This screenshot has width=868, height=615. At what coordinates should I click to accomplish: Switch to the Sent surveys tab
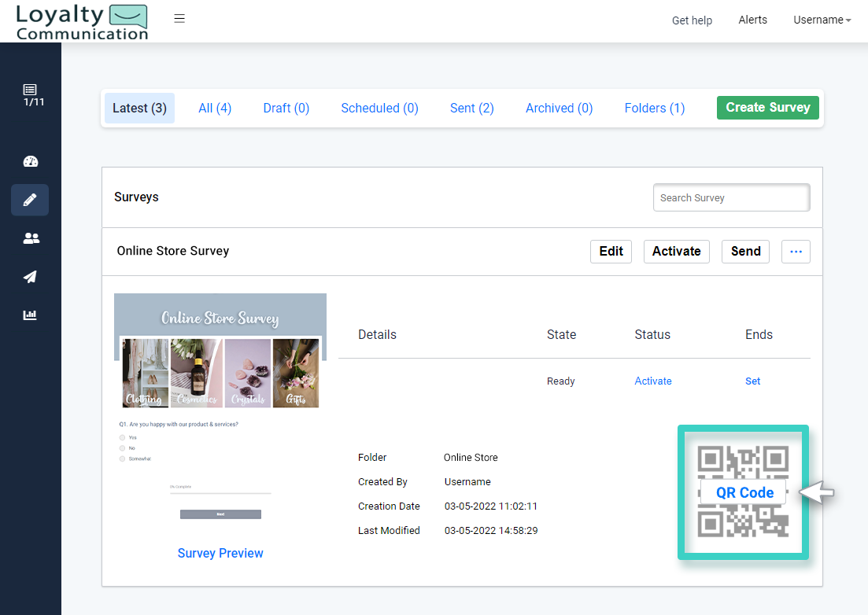tap(471, 108)
